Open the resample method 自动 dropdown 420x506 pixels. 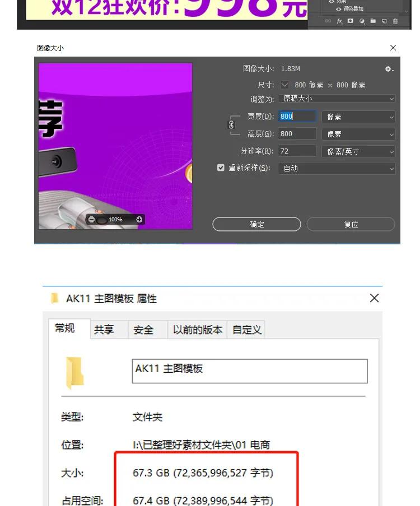[337, 169]
